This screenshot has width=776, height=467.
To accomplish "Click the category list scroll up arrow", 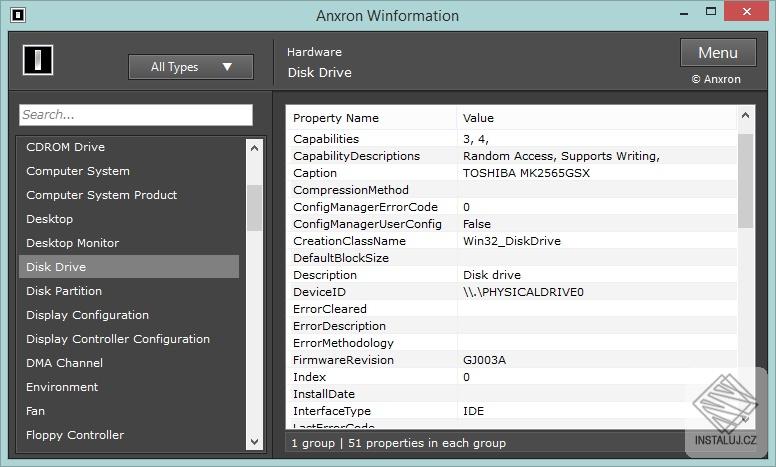I will [x=254, y=148].
